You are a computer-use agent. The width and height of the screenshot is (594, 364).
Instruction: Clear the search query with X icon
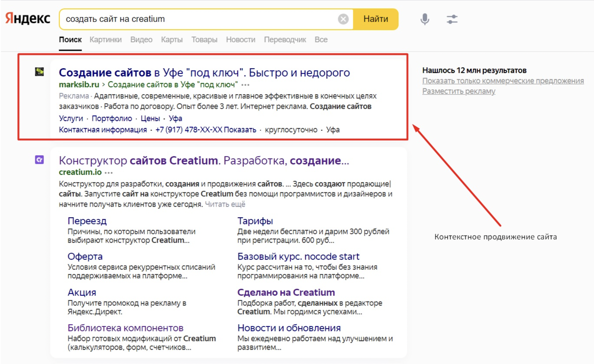pyautogui.click(x=343, y=19)
